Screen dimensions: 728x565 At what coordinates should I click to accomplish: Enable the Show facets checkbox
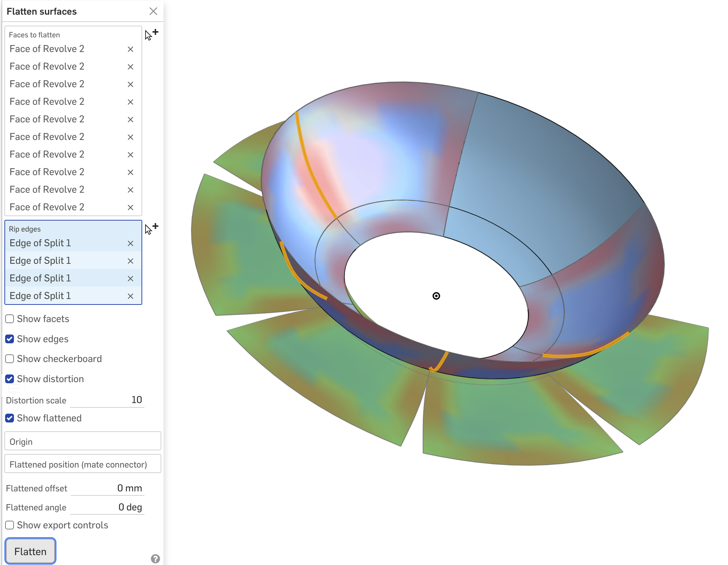[10, 319]
